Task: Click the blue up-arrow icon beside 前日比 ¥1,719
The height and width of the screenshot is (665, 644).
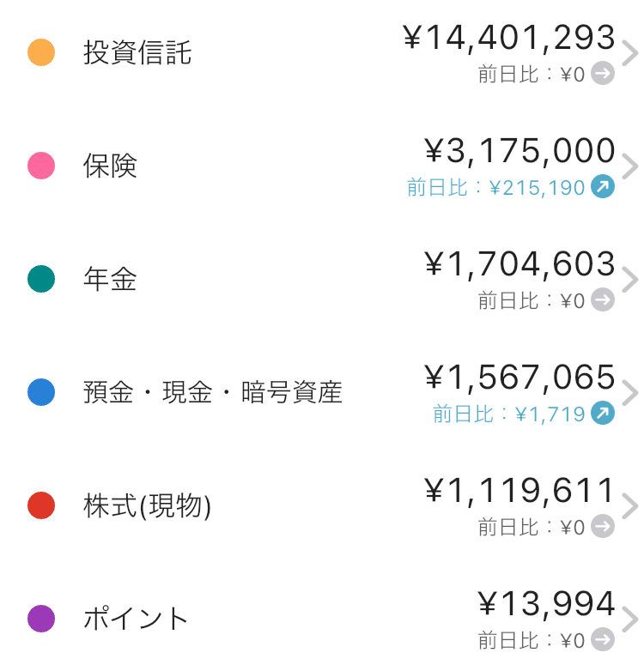Action: point(603,413)
